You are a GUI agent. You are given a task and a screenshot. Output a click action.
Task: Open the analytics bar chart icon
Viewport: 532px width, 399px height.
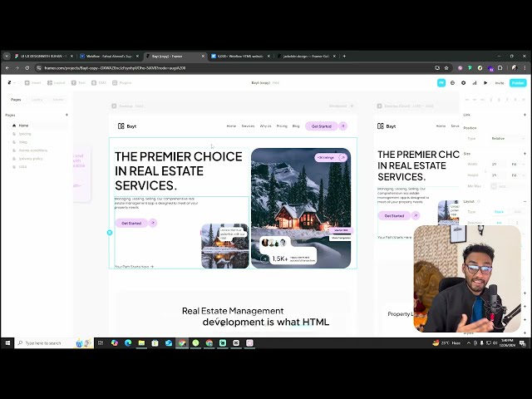pos(475,83)
